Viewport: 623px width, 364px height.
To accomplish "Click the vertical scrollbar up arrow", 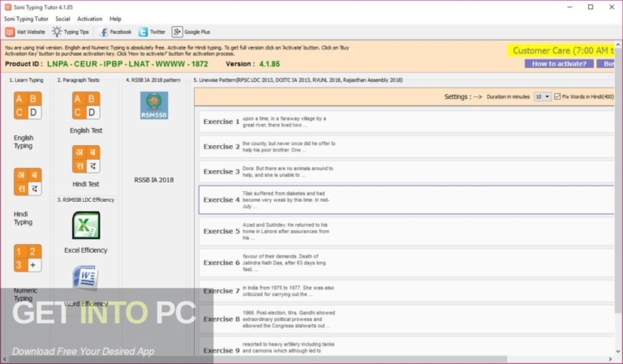I will [618, 44].
